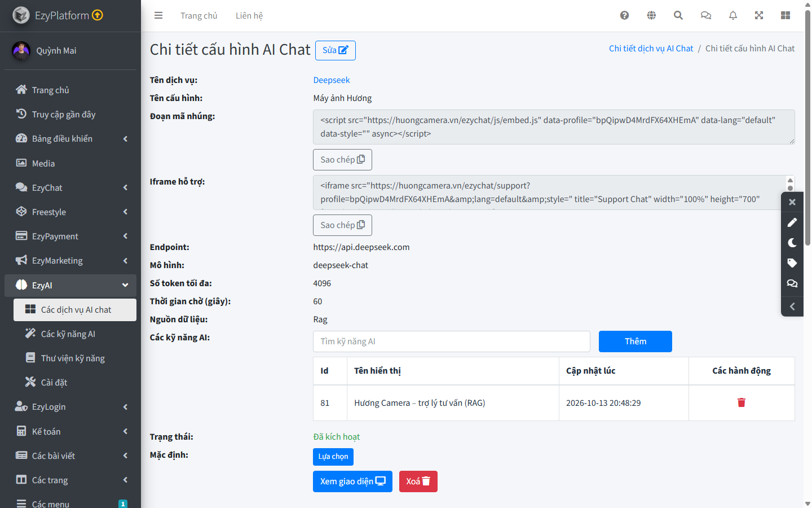Expand the Bảng điều khiển menu
812x508 pixels.
[x=70, y=139]
